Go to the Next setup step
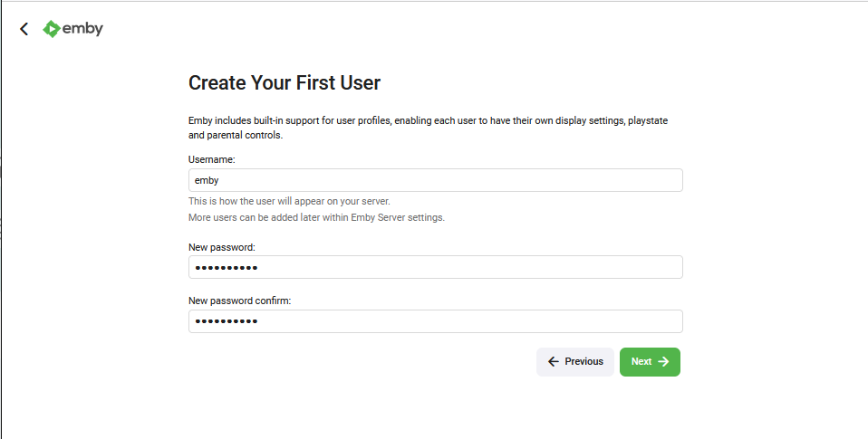Viewport: 868px width, 439px height. 650,361
